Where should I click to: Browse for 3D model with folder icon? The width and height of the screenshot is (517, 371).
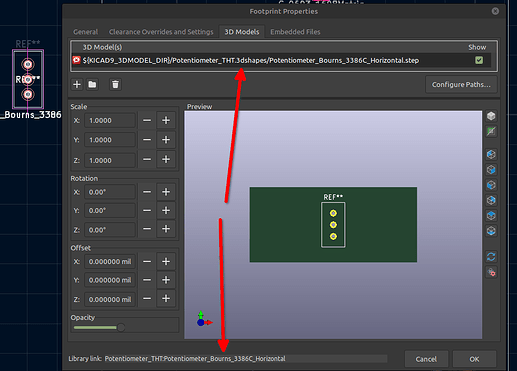[x=92, y=84]
